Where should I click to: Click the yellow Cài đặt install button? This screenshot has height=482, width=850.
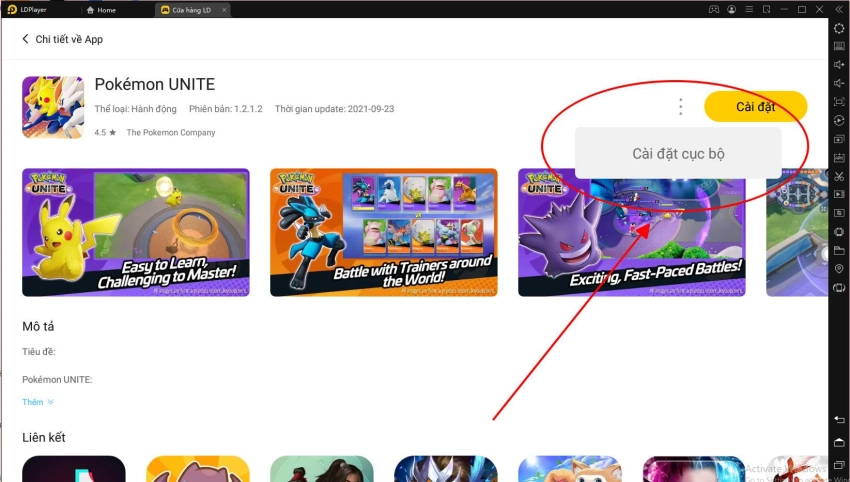[756, 106]
